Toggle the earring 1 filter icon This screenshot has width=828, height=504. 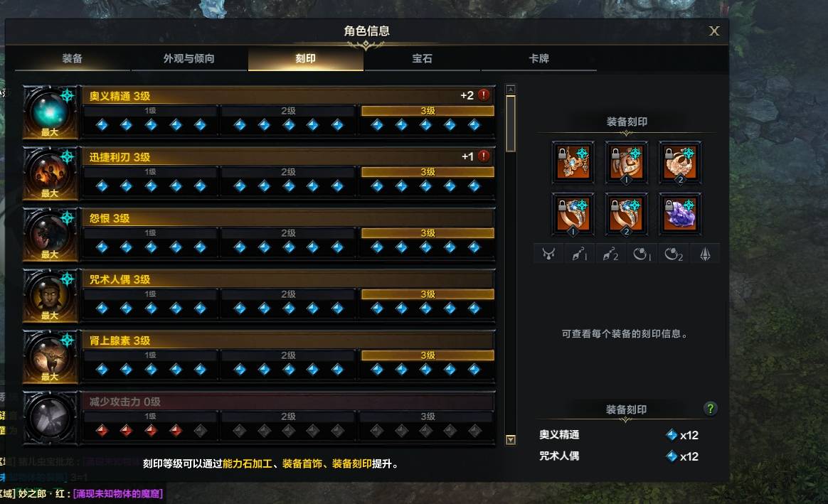coord(579,254)
